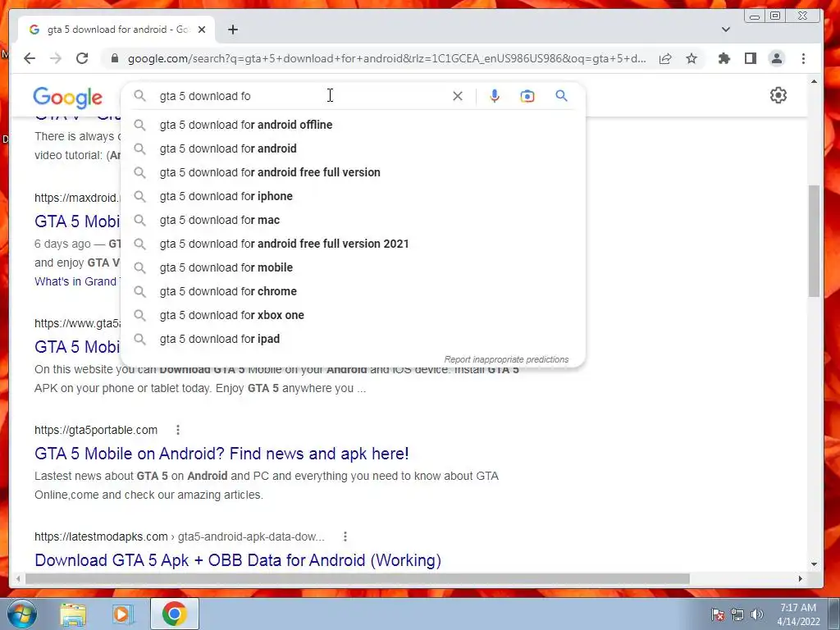Open the GTA 5 Mobi result under maxdroid URL

pos(78,221)
